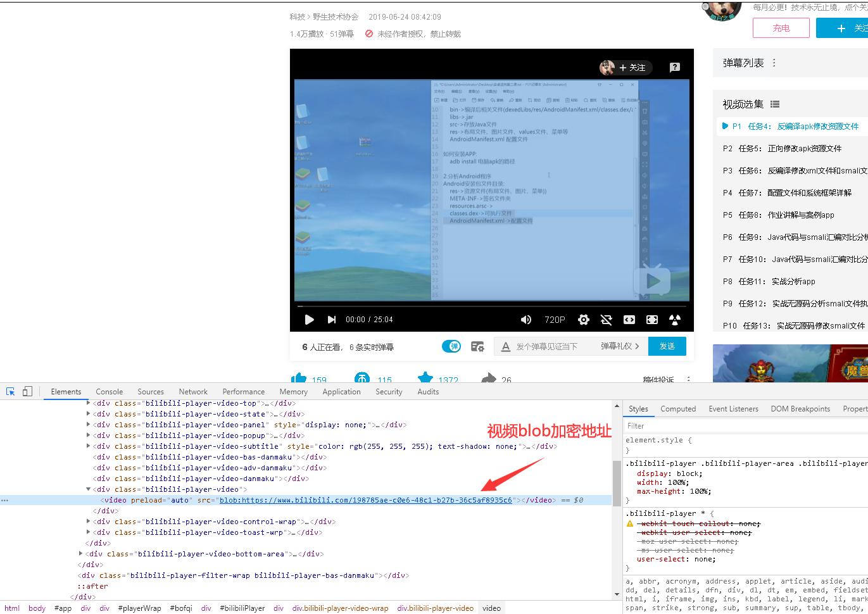The height and width of the screenshot is (614, 868).
Task: Open 弹幕列表 options dots icon
Action: click(774, 63)
